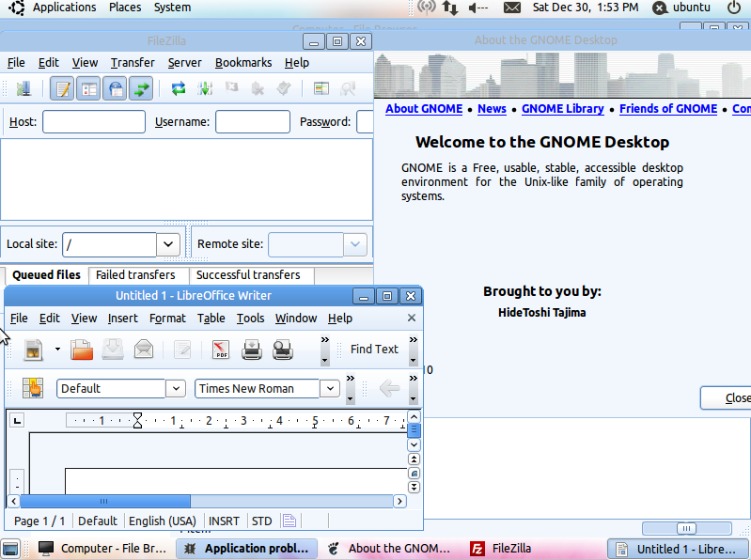Open Navigation button in Writer scrollbar
751x560 pixels.
[x=414, y=474]
